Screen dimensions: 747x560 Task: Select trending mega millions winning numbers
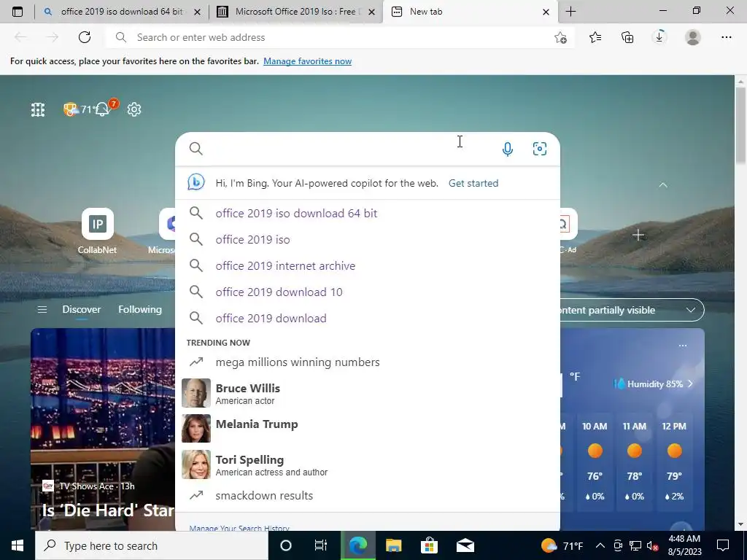tap(368, 362)
